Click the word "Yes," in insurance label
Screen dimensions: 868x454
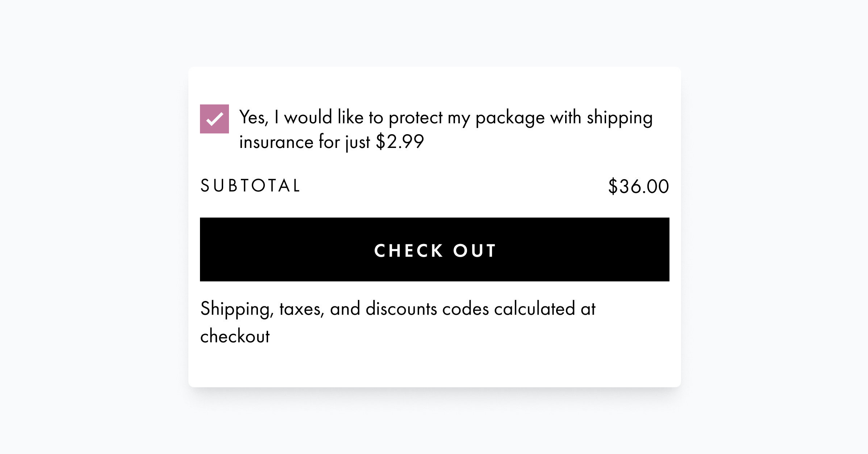(x=254, y=117)
